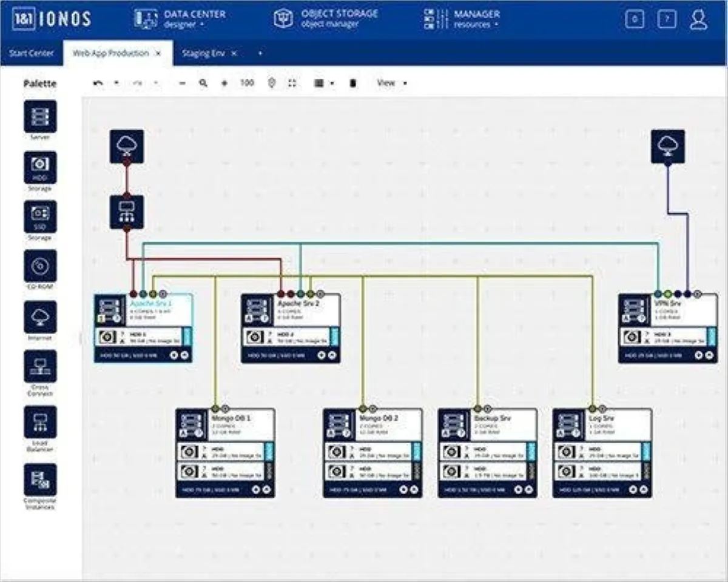Click the 1&1 IONOS logo
This screenshot has width=728, height=582.
click(x=51, y=19)
